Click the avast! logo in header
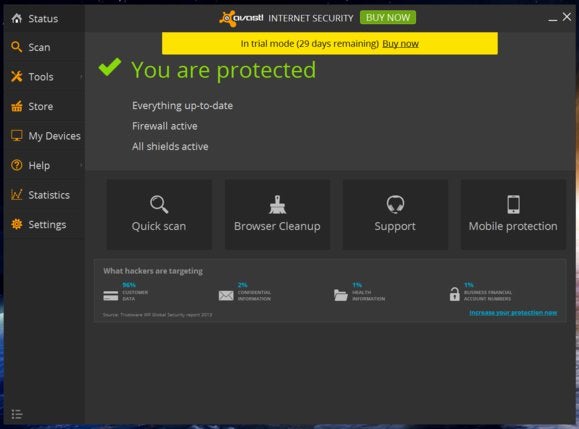 [x=241, y=18]
